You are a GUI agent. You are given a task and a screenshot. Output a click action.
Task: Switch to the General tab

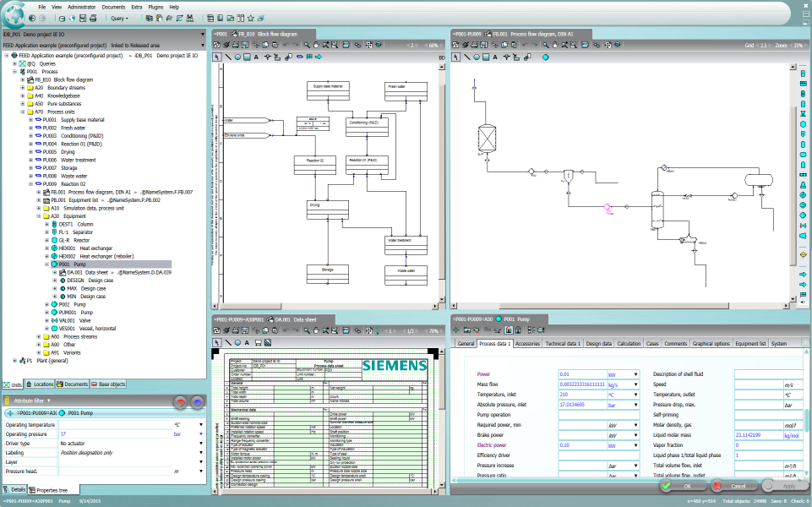pyautogui.click(x=466, y=343)
